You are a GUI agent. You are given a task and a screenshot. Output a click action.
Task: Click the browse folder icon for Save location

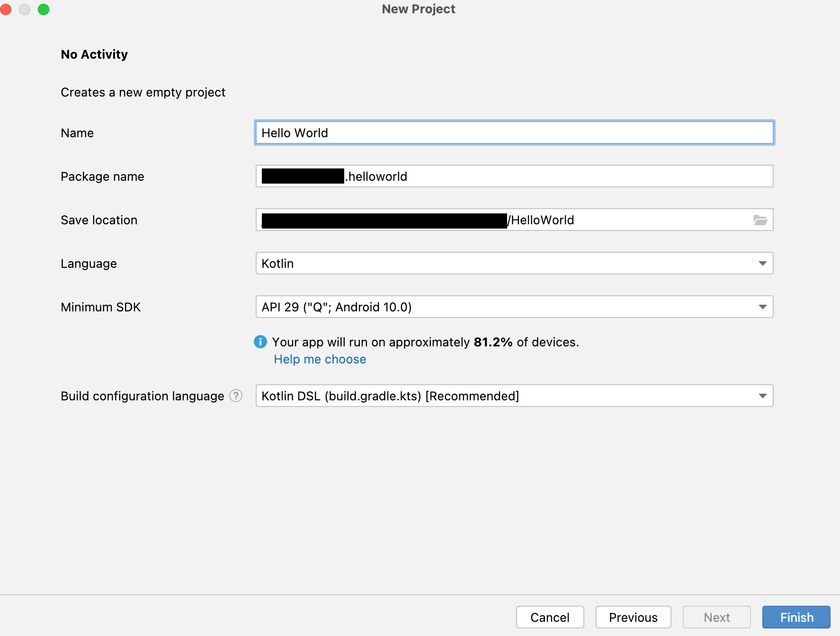(x=760, y=220)
